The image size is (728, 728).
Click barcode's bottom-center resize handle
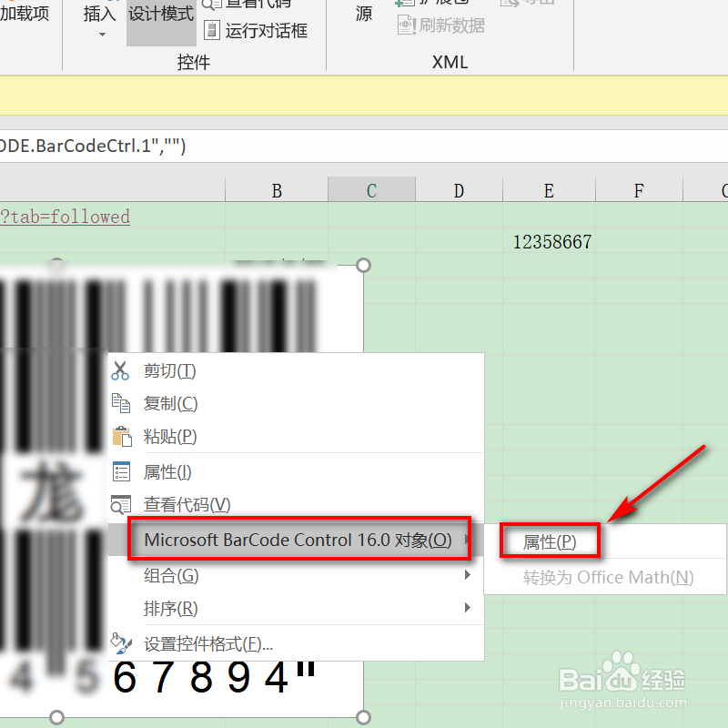pos(56,717)
